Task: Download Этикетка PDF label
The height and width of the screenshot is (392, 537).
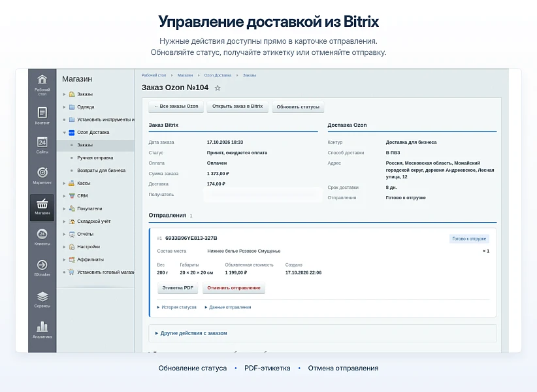Action: tap(178, 288)
